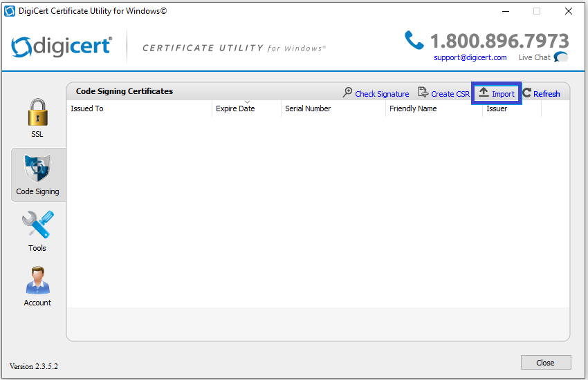The image size is (588, 380).
Task: Sort by Issuer column header
Action: pos(511,108)
